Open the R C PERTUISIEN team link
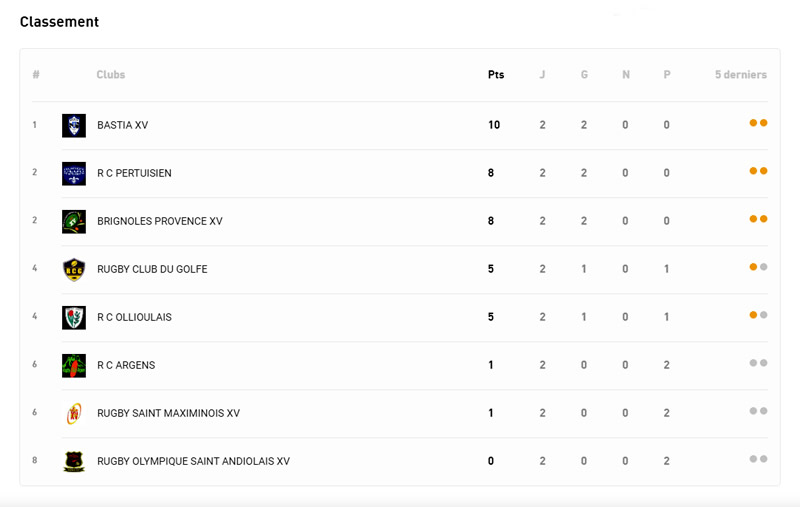The height and width of the screenshot is (507, 800). 134,173
